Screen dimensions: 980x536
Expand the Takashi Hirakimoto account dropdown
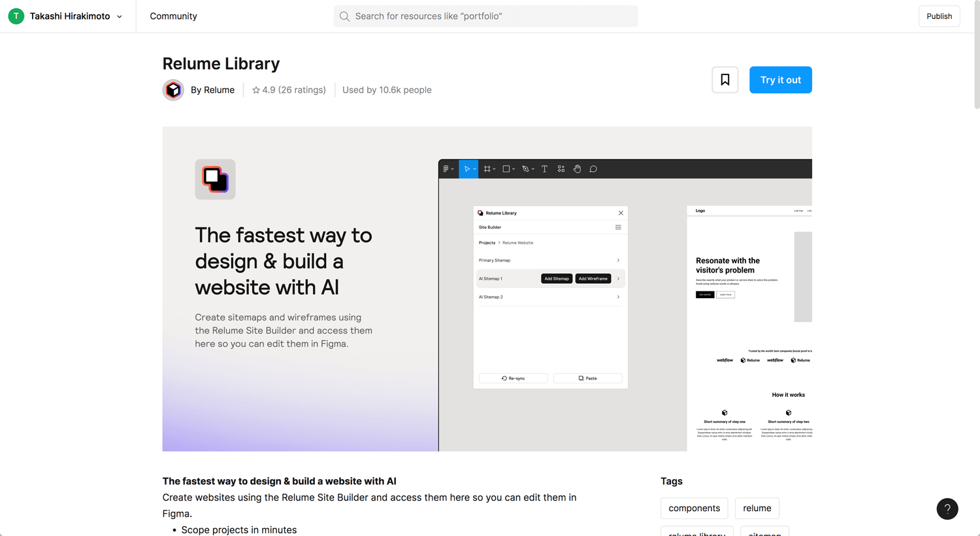click(120, 16)
